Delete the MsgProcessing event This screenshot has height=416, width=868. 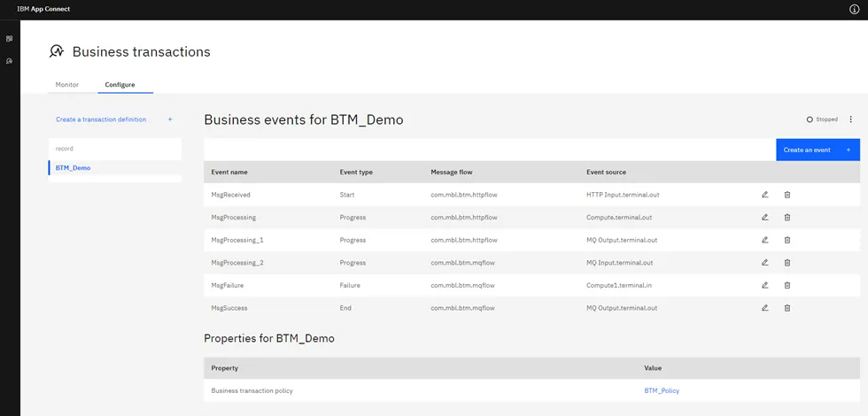(x=787, y=218)
